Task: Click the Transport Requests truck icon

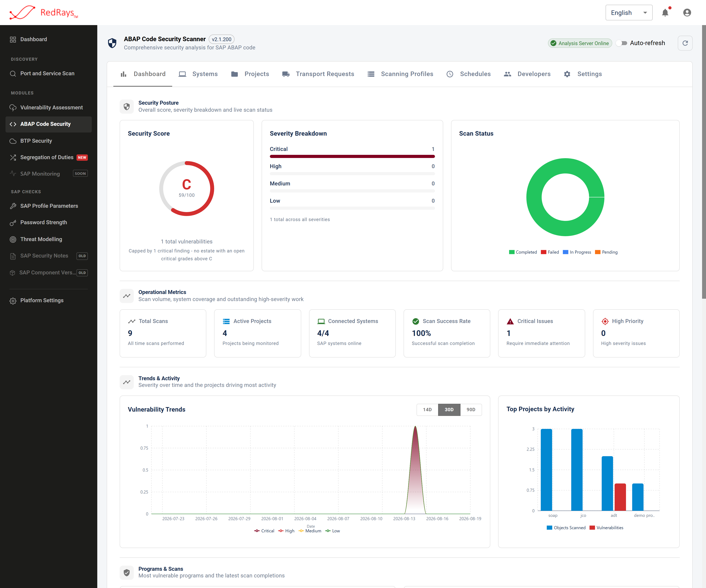Action: [286, 74]
